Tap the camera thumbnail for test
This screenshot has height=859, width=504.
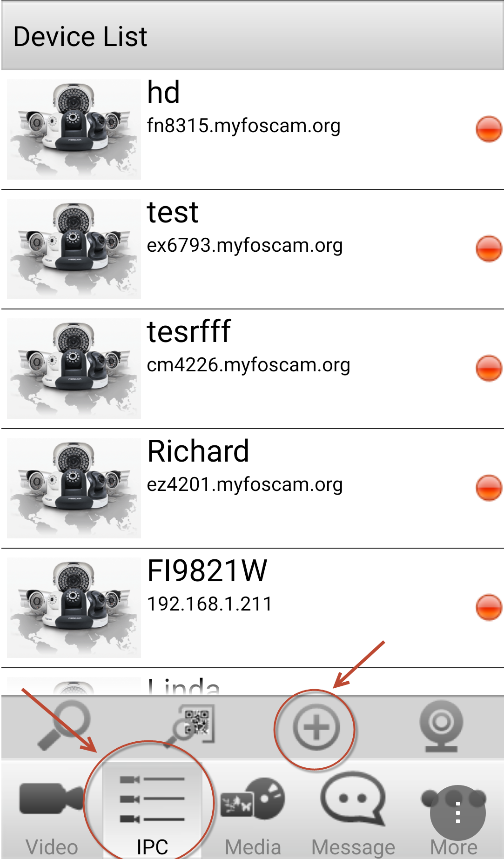pyautogui.click(x=74, y=249)
